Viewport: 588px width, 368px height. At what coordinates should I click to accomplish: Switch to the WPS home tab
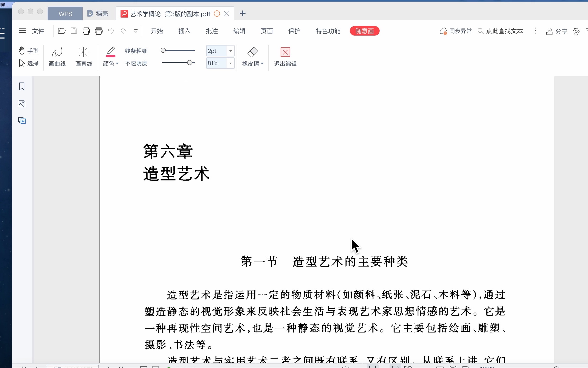tap(65, 14)
